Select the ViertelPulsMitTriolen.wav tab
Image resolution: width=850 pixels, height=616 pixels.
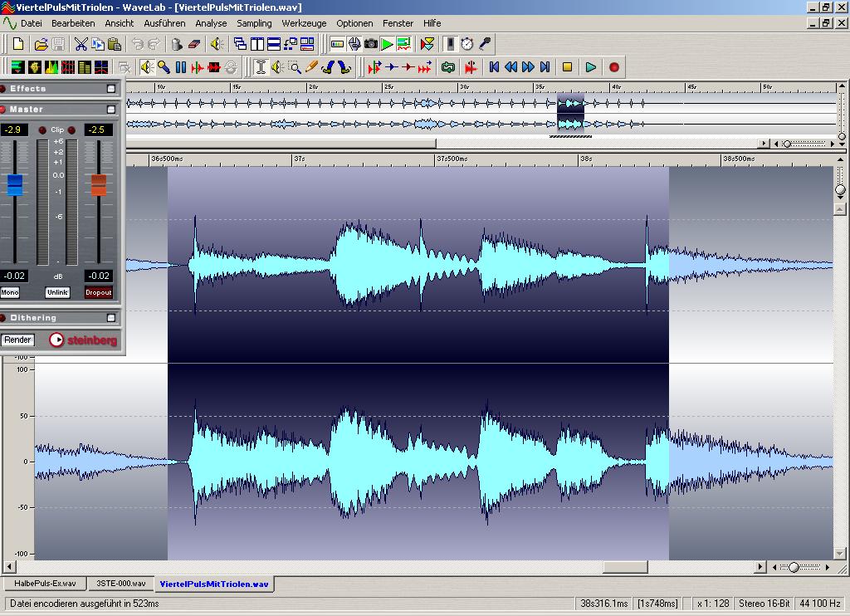pos(214,584)
